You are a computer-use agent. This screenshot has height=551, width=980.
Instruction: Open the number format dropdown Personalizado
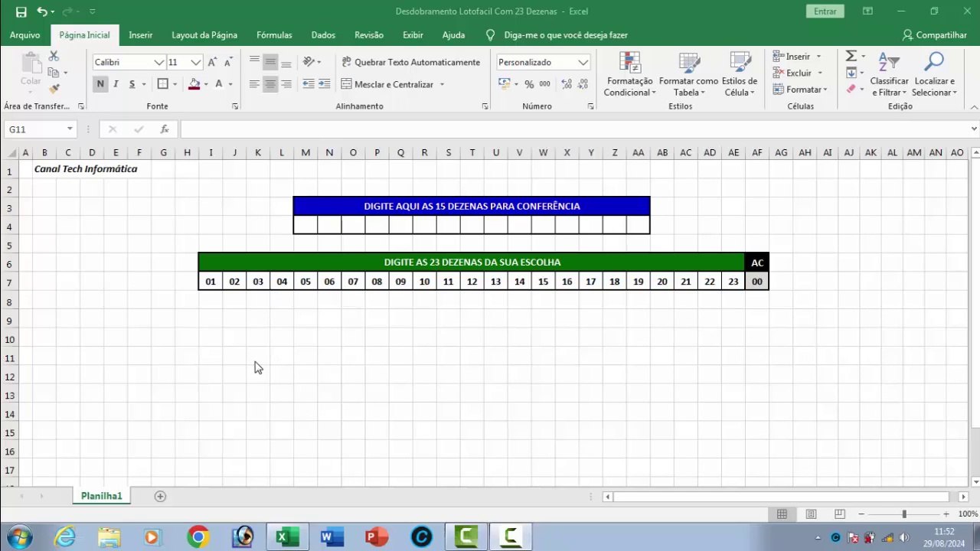pyautogui.click(x=583, y=62)
